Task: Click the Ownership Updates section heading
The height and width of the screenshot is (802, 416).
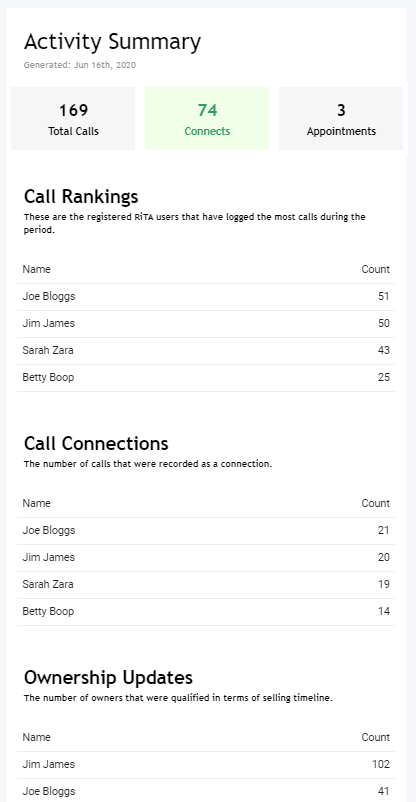Action: point(108,677)
